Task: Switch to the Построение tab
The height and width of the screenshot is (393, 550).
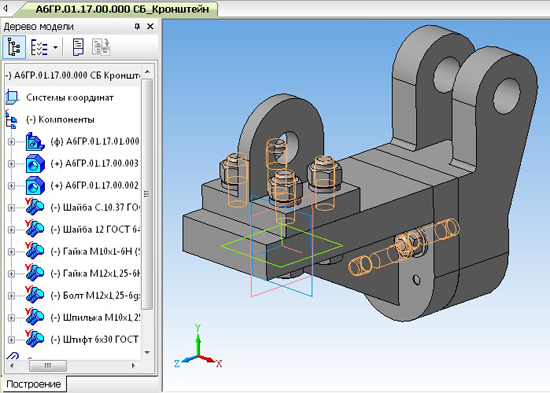Action: tap(34, 384)
